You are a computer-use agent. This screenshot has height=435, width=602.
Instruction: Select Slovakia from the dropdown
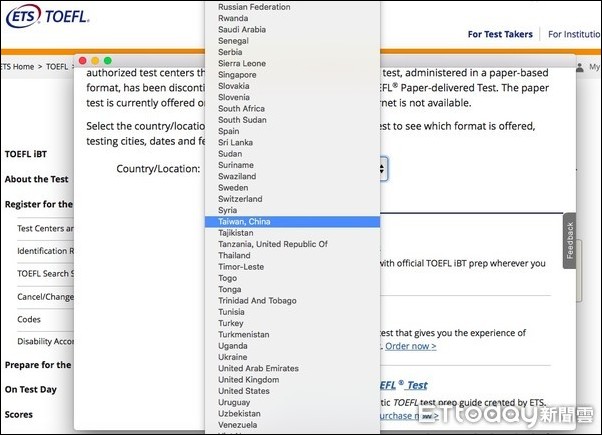pyautogui.click(x=234, y=86)
